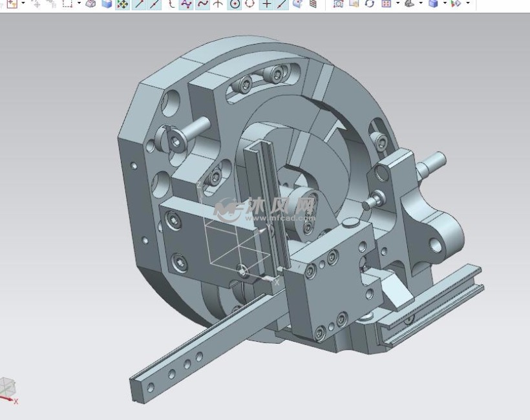Expand the last toolbar dropdown arrow
The image size is (530, 420).
468,3
